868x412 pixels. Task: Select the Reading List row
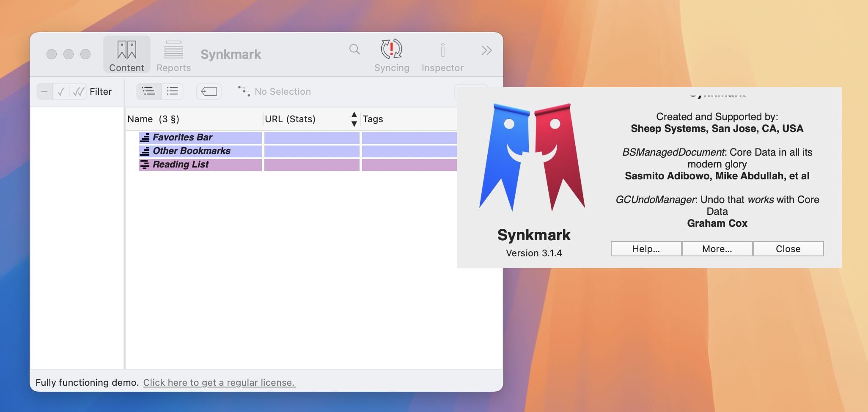[298, 165]
